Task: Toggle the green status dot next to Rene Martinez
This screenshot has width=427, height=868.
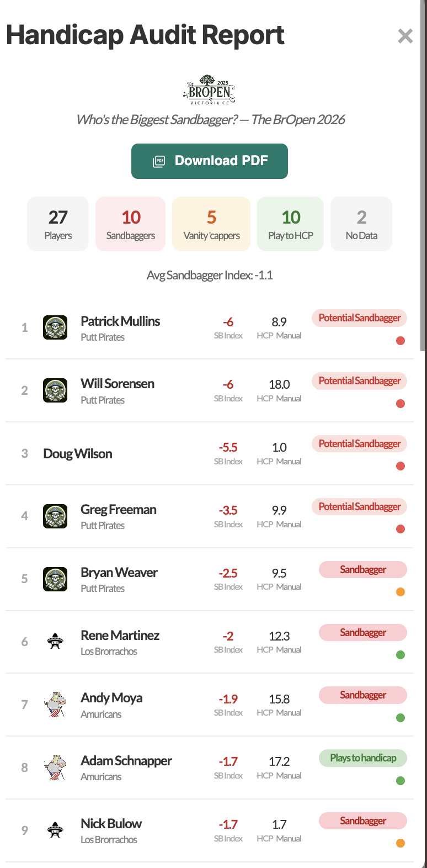Action: click(400, 655)
